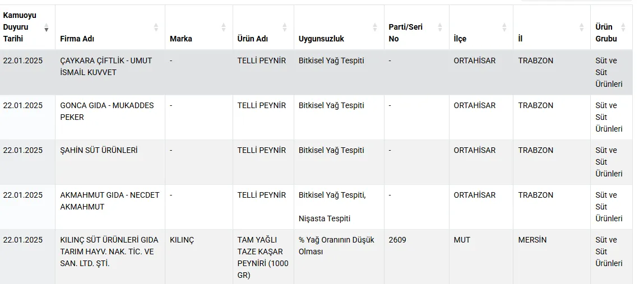644x284 pixels.
Task: Toggle sort arrows on Marka column
Action: [x=223, y=27]
